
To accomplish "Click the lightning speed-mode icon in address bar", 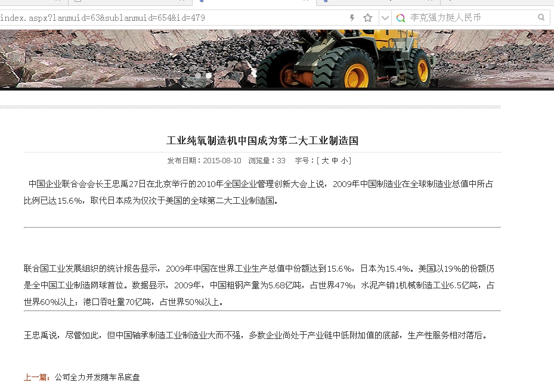I will pyautogui.click(x=352, y=18).
